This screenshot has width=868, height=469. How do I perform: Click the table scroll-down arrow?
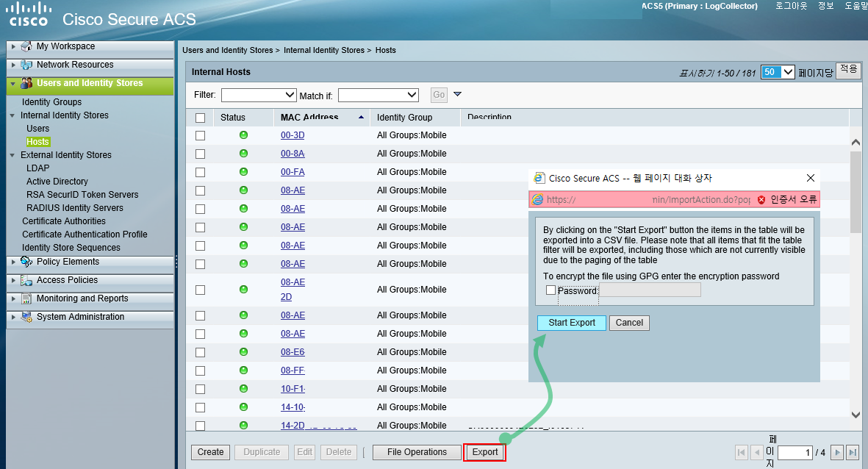point(856,415)
